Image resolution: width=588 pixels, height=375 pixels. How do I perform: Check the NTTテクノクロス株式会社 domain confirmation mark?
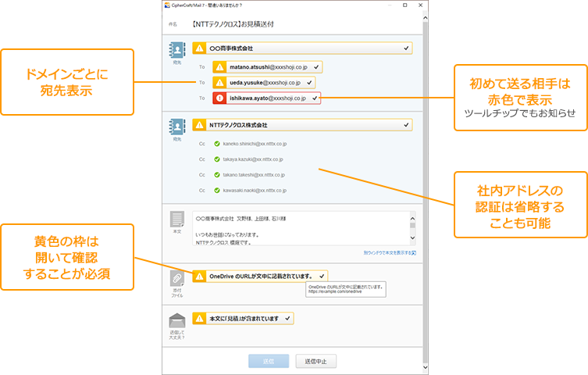coord(406,125)
